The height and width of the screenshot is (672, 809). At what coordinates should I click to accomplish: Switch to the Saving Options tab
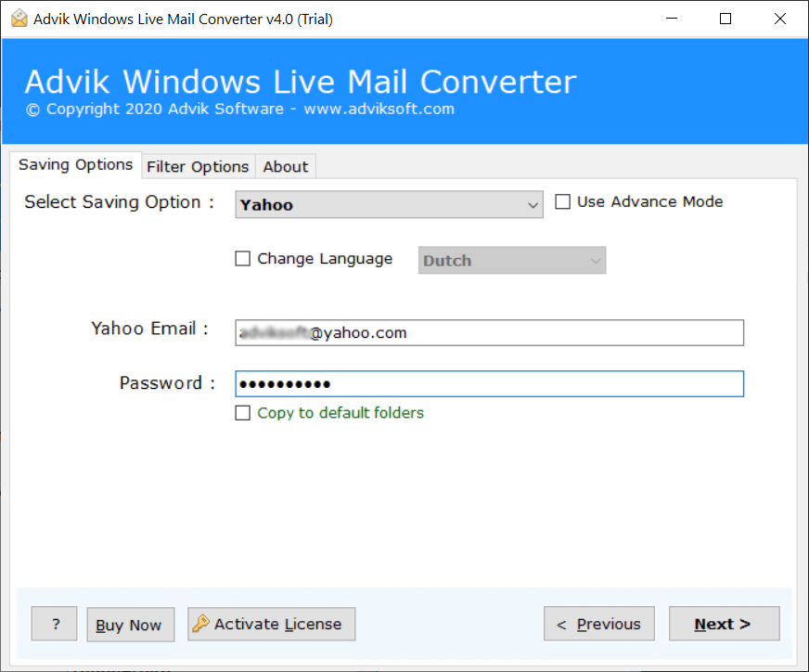(x=76, y=165)
